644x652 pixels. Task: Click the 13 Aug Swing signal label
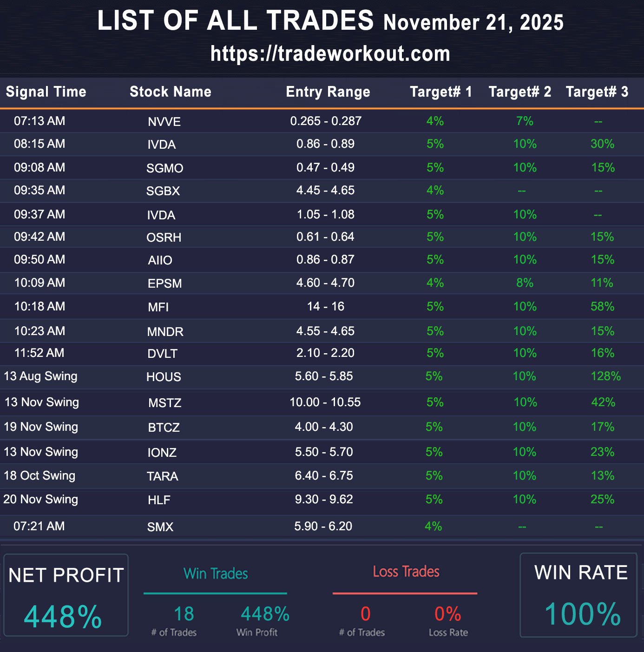(40, 376)
